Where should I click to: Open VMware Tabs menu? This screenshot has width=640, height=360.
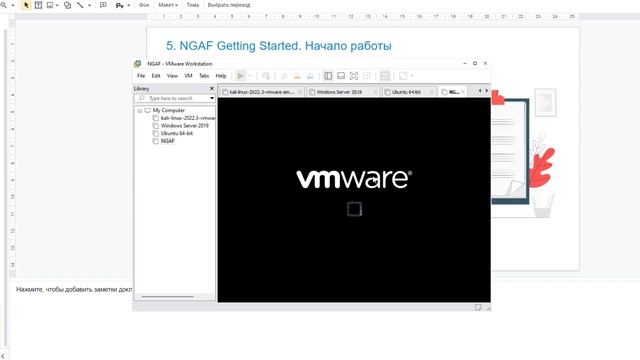point(204,76)
